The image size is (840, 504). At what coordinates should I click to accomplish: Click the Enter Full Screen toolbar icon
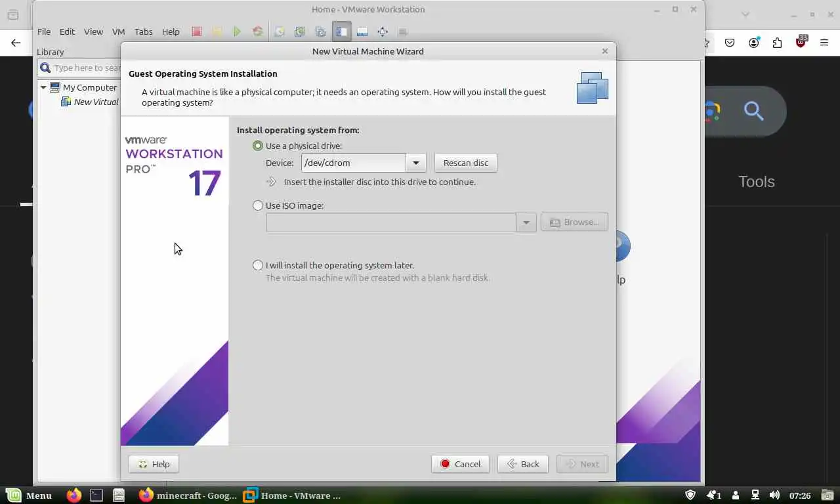pyautogui.click(x=383, y=31)
